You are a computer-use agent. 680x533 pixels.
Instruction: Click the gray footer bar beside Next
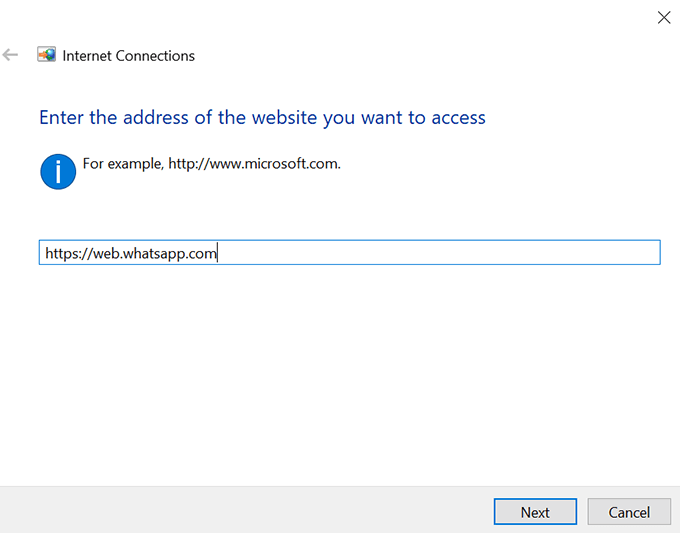(x=250, y=511)
